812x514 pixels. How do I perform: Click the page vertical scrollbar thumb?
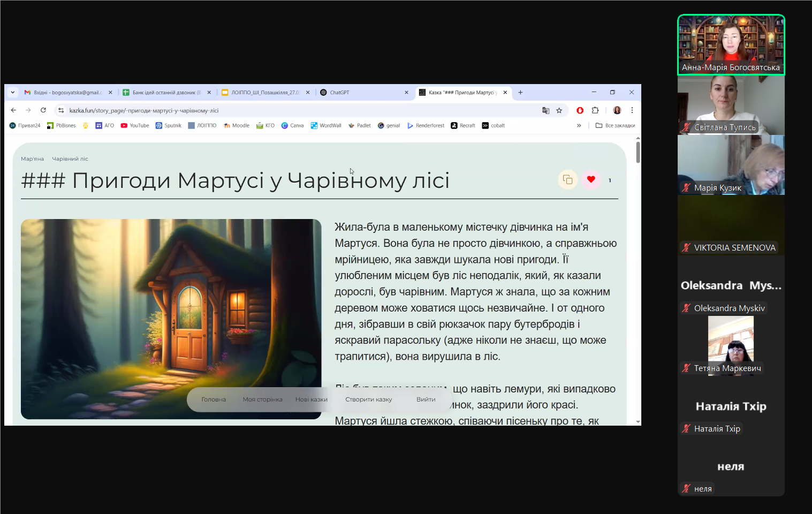638,153
